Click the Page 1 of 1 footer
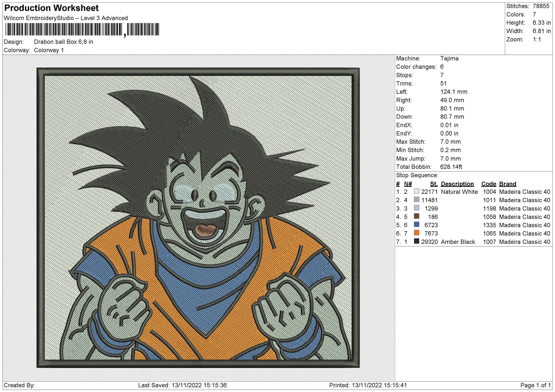 (535, 385)
